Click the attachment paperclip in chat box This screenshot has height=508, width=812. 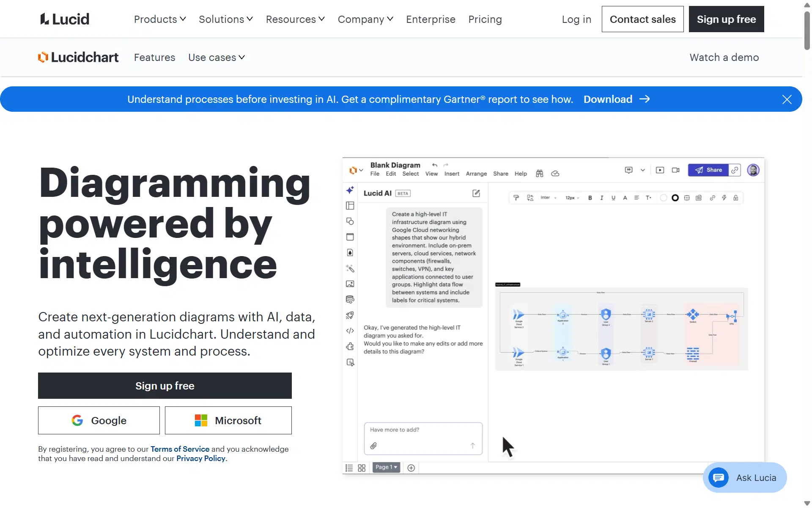point(373,446)
